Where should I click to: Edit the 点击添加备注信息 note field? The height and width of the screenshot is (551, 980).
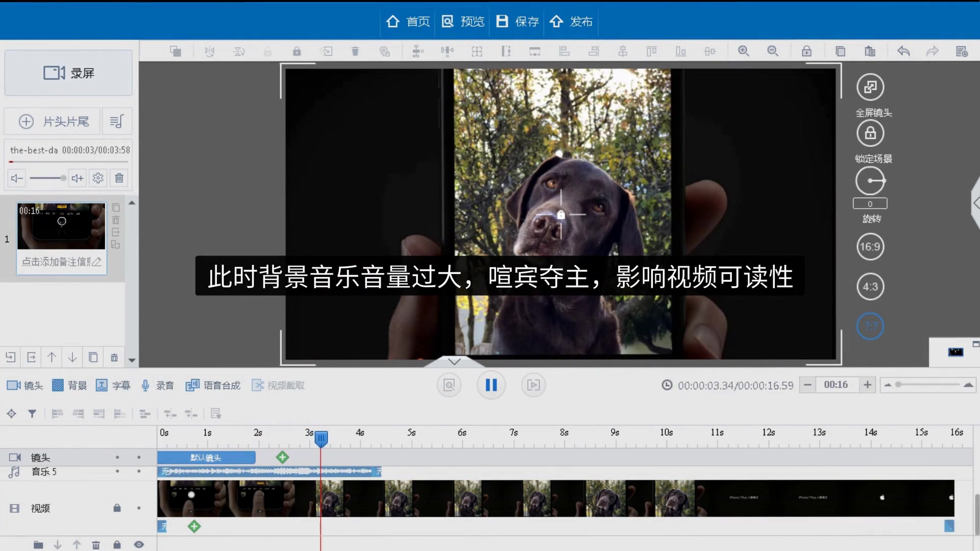(x=61, y=262)
